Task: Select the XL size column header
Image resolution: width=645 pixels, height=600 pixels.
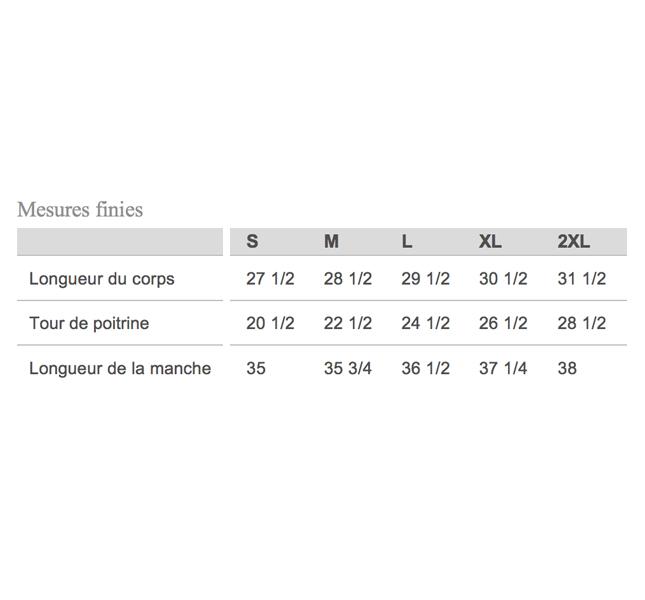Action: click(x=490, y=242)
